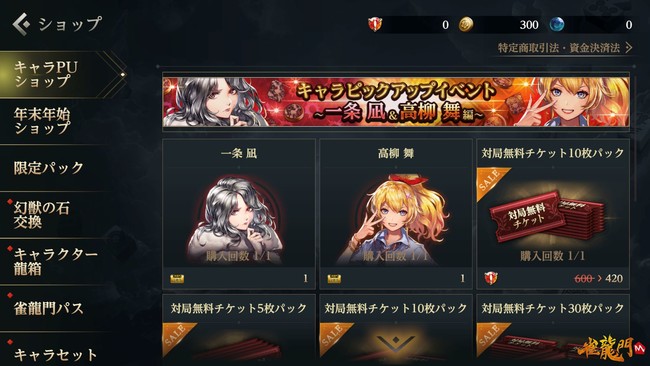Open 限定パック category
Screen dimensions: 650x366
pos(57,168)
